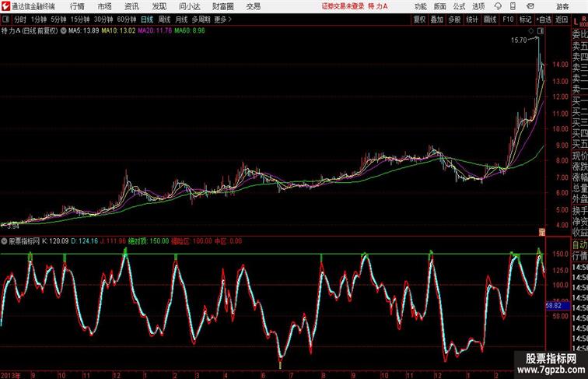
Task: Open the 版面 menu
Action: 440,6
